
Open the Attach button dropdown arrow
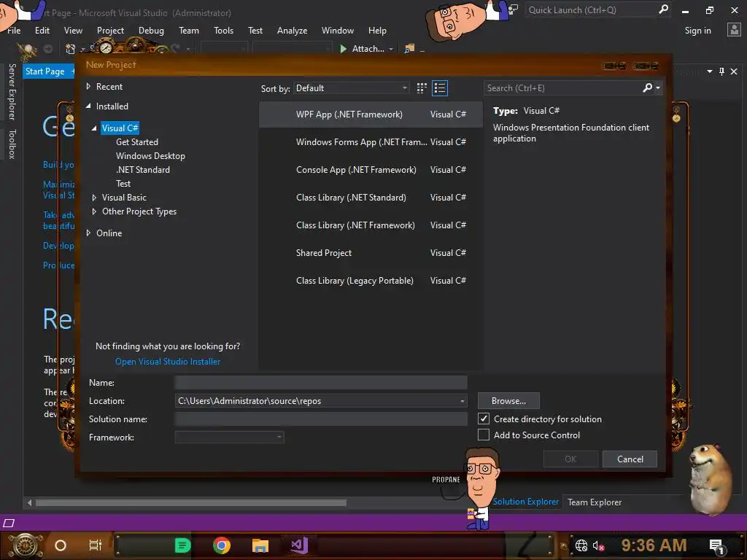(x=391, y=49)
